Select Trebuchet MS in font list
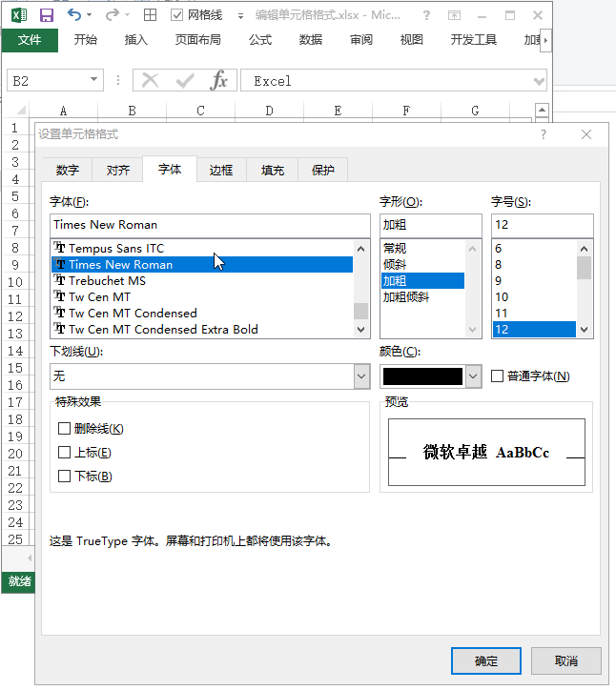Image resolution: width=616 pixels, height=690 pixels. pos(107,281)
